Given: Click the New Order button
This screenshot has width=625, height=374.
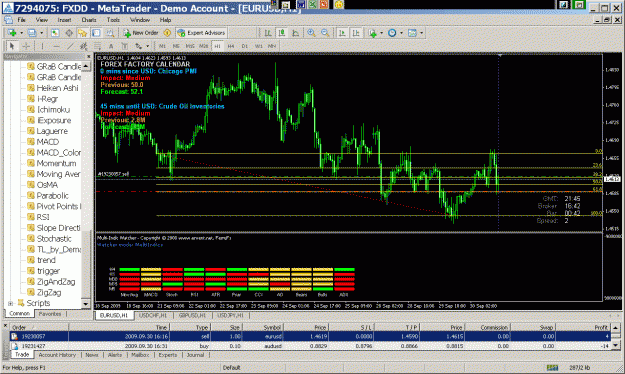Looking at the screenshot, I should [141, 33].
